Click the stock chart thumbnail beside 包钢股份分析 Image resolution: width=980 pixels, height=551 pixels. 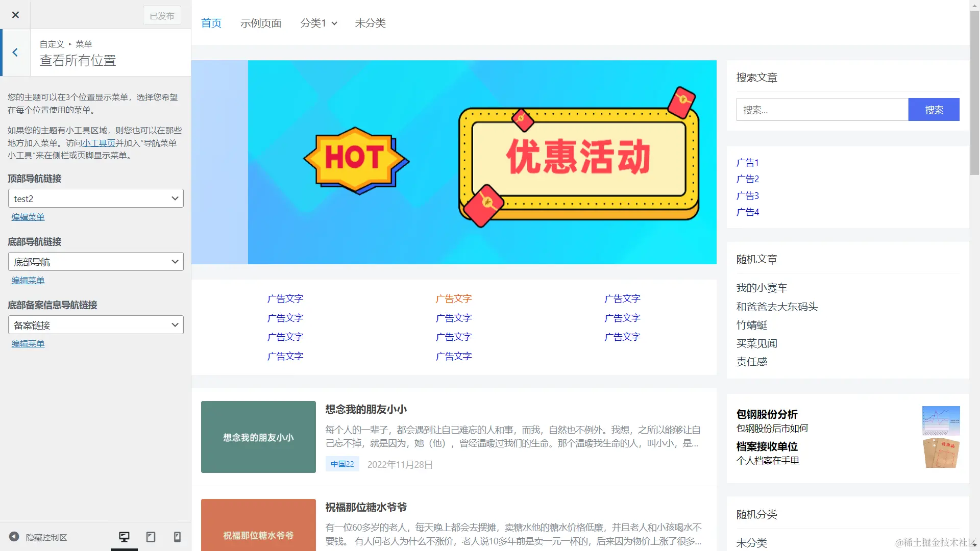coord(941,420)
